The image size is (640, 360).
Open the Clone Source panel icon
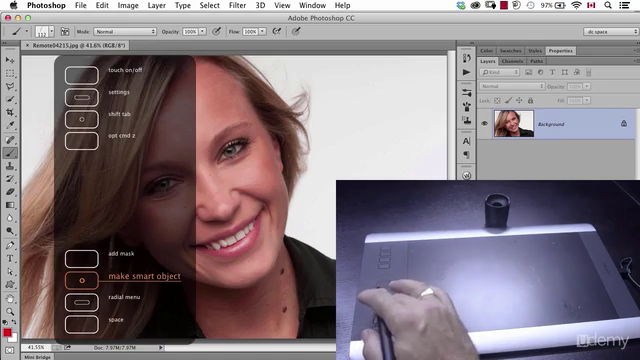coord(467,120)
